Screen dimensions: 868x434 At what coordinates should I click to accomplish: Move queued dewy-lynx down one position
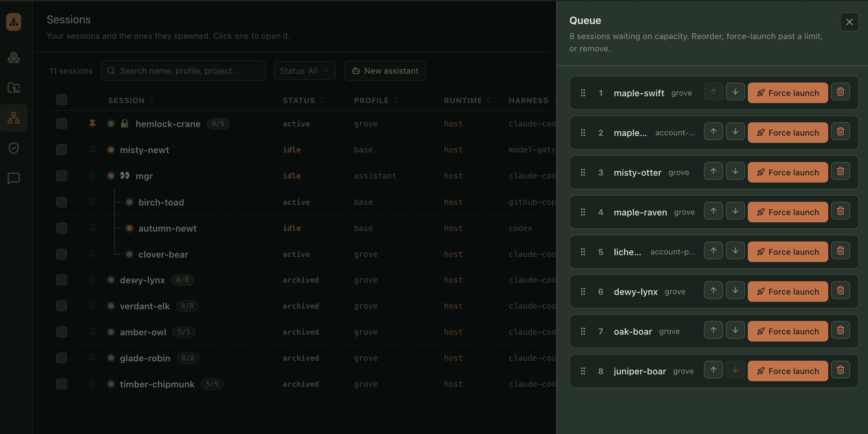point(735,290)
